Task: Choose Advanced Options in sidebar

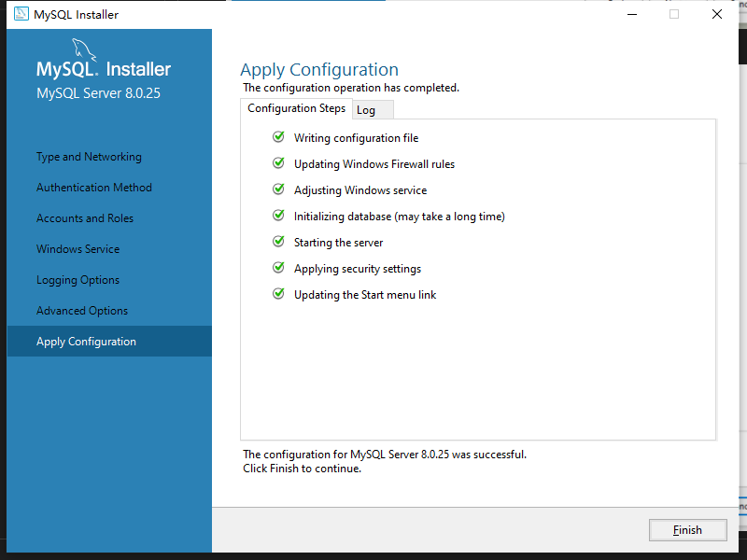Action: [82, 311]
